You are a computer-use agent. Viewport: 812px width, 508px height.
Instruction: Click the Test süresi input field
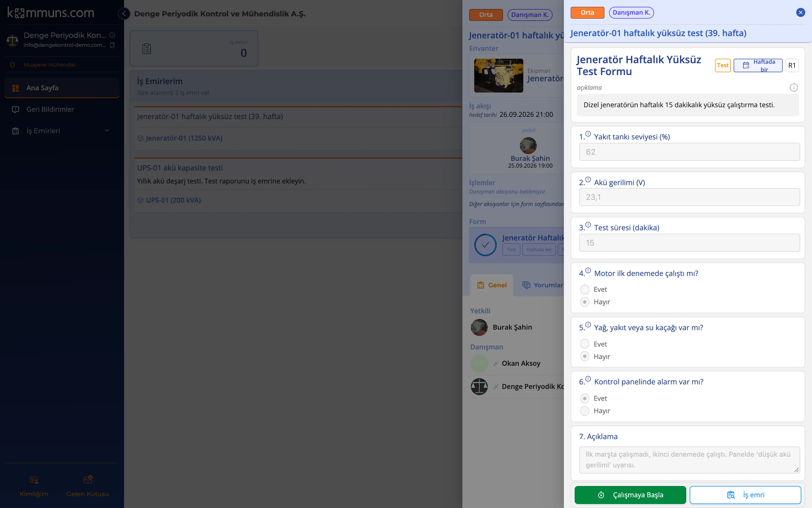(689, 243)
